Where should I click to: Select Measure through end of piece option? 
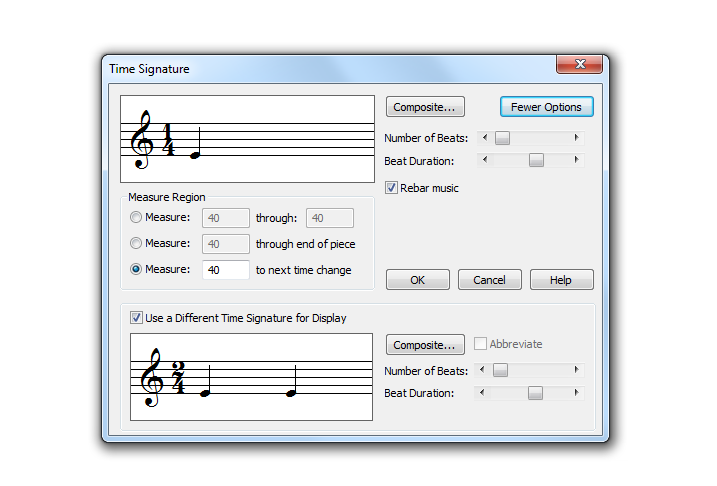tap(137, 244)
